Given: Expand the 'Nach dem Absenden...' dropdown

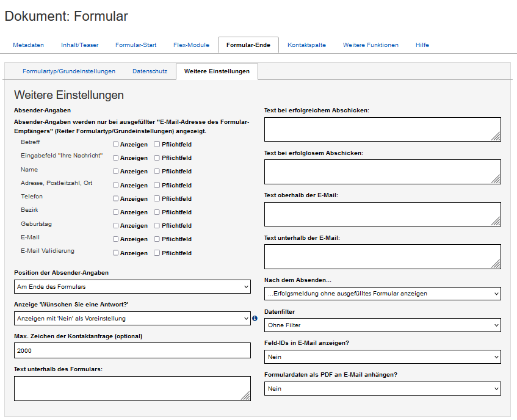Looking at the screenshot, I should [x=382, y=294].
